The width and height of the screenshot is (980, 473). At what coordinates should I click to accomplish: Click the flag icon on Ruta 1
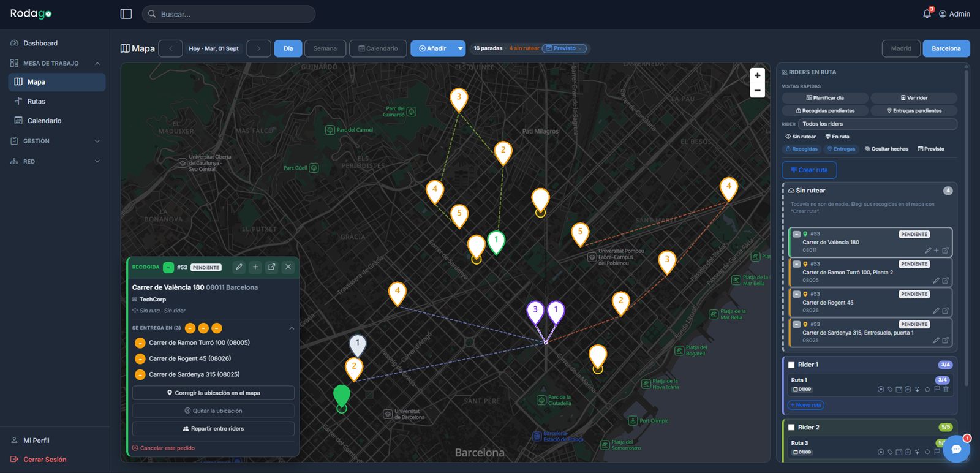(937, 389)
